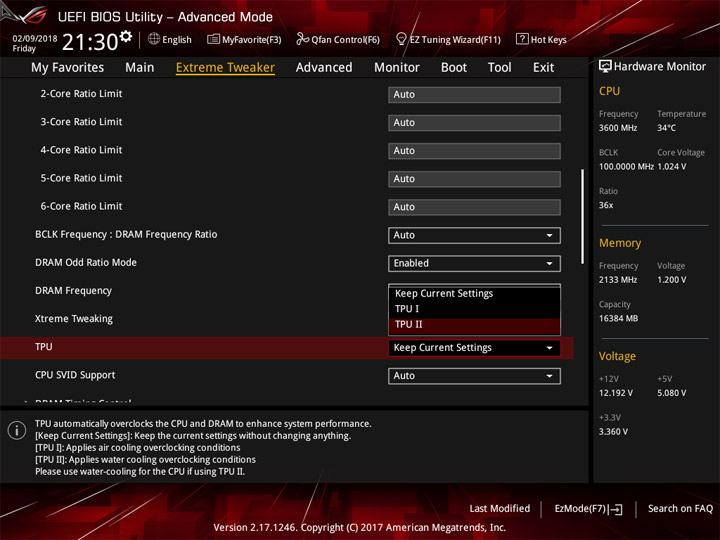Click the Memory frequency 2133 MHz value
The width and height of the screenshot is (720, 540).
tap(618, 280)
